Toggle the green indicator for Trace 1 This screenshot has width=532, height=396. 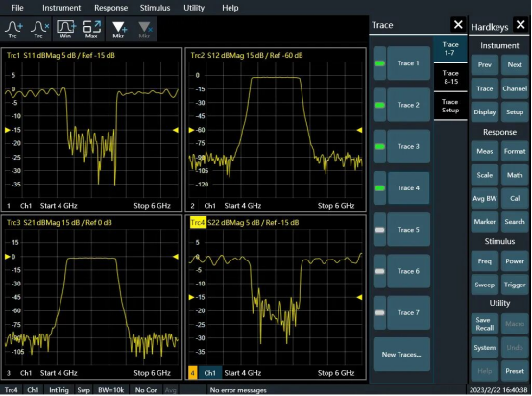(x=379, y=63)
